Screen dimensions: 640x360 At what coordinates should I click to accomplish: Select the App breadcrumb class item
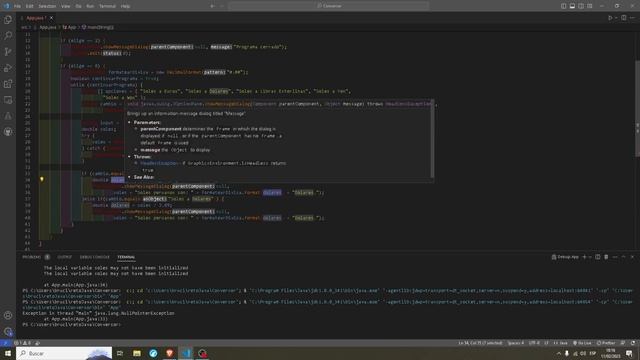click(69, 27)
